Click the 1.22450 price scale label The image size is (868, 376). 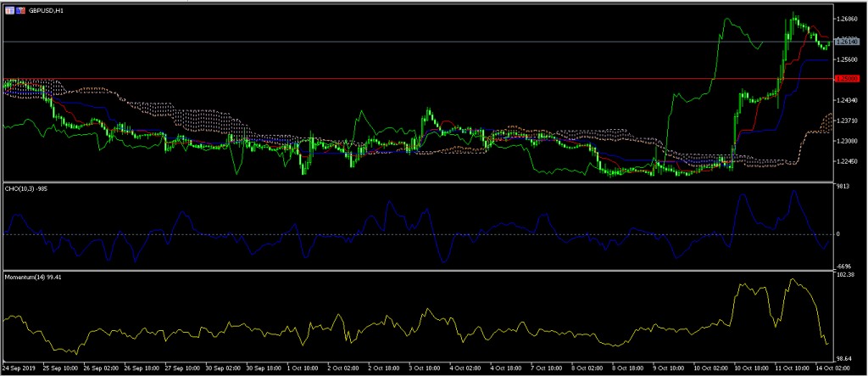[848, 161]
